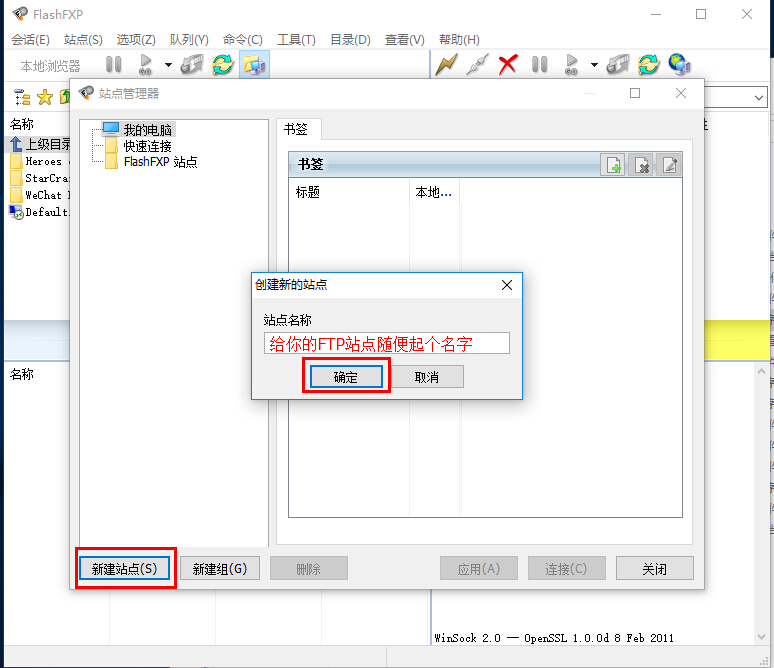The image size is (774, 668).
Task: Click the disconnect plug icon
Action: pos(477,65)
